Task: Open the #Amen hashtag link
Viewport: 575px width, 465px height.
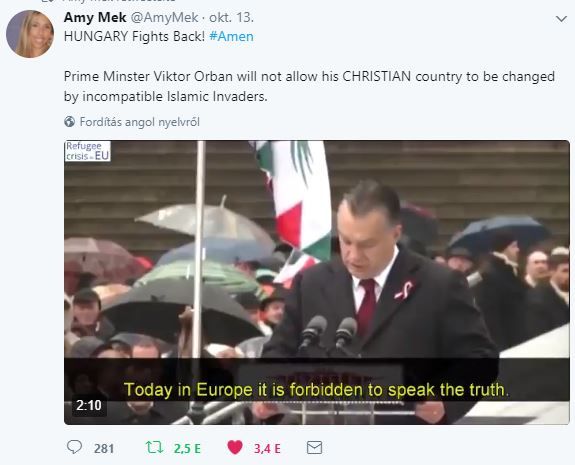Action: [231, 36]
